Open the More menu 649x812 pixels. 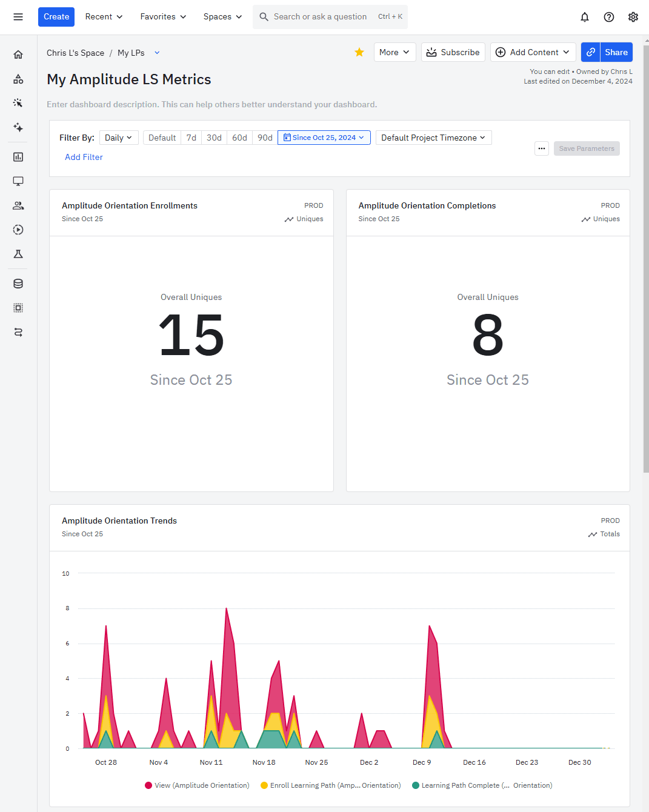click(394, 52)
